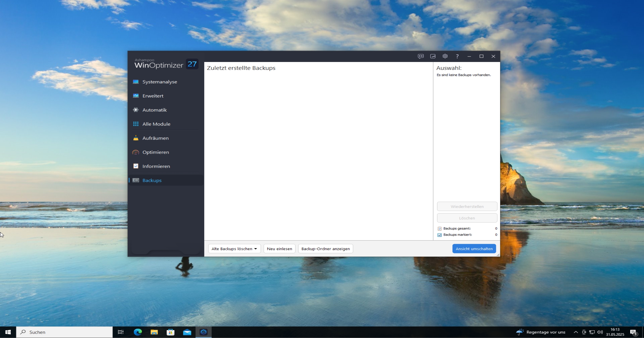This screenshot has width=644, height=338.
Task: Click Backup-Ordner anzeigen button
Action: click(326, 249)
